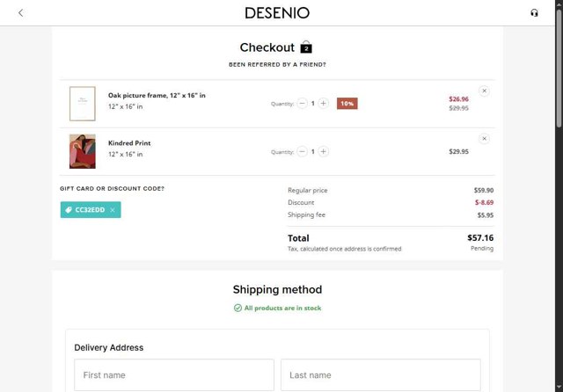Open the Kindred Print thumbnail
The image size is (563, 392).
click(82, 151)
